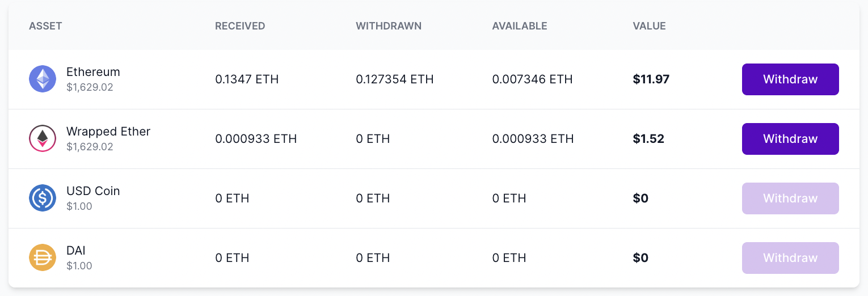Click the Received column header
The height and width of the screenshot is (296, 868).
pos(240,26)
